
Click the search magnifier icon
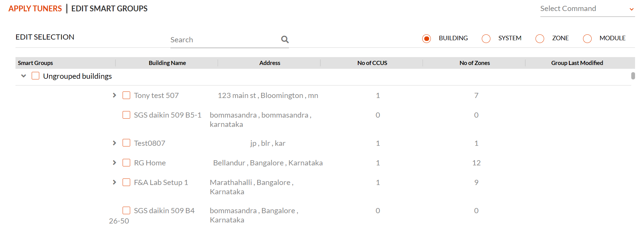[285, 40]
